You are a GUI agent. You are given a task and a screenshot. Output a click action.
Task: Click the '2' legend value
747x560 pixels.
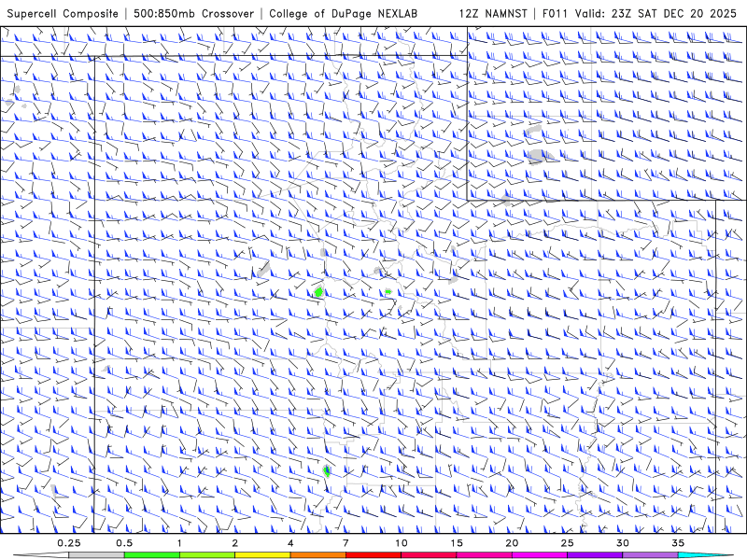tap(235, 543)
